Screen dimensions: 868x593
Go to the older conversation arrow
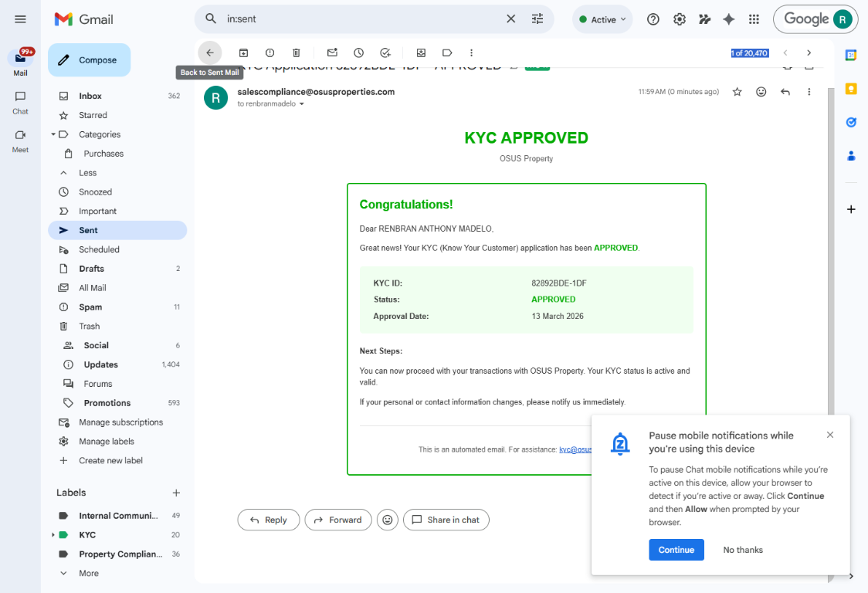pyautogui.click(x=809, y=53)
